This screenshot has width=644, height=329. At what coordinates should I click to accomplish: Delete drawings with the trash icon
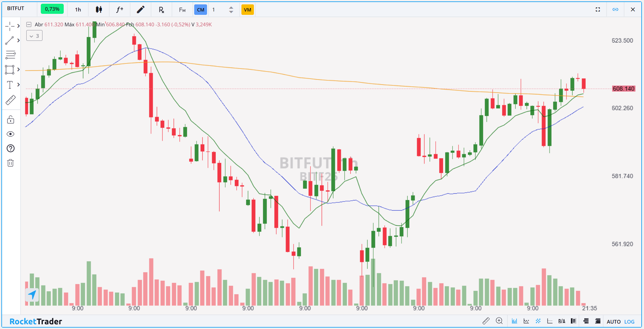(x=10, y=163)
